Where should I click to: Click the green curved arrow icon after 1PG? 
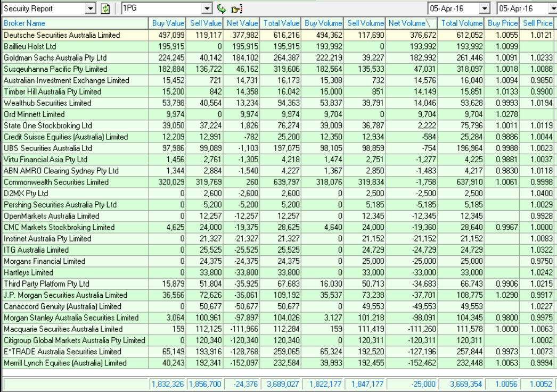click(222, 9)
